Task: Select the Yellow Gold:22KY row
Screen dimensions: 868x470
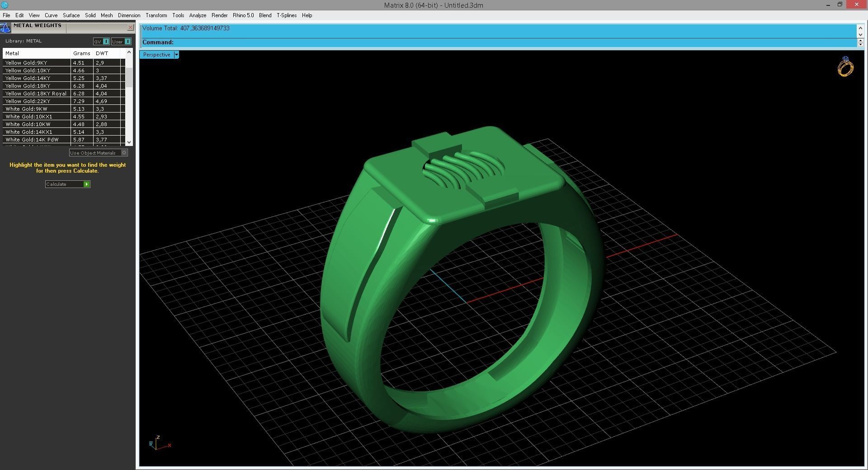Action: (x=64, y=101)
